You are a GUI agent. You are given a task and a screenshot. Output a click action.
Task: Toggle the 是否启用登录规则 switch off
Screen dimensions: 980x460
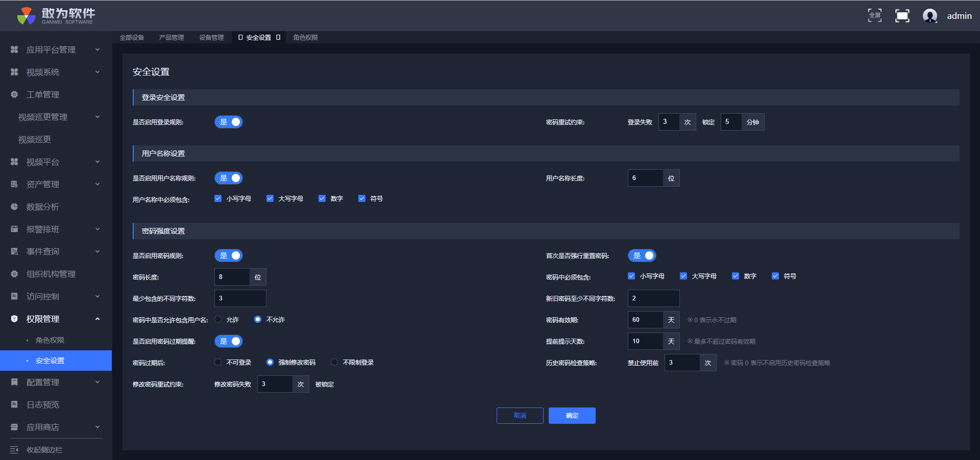229,122
